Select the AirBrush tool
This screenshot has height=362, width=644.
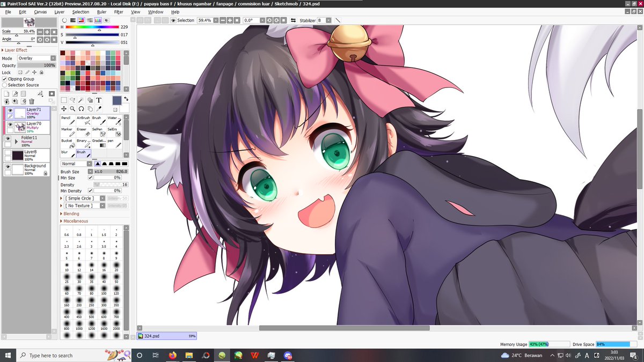(x=83, y=121)
